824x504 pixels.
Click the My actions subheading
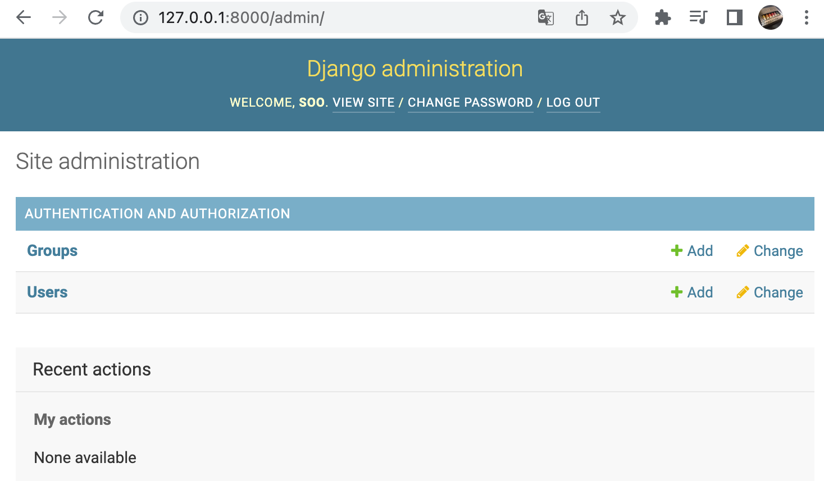[x=72, y=420]
